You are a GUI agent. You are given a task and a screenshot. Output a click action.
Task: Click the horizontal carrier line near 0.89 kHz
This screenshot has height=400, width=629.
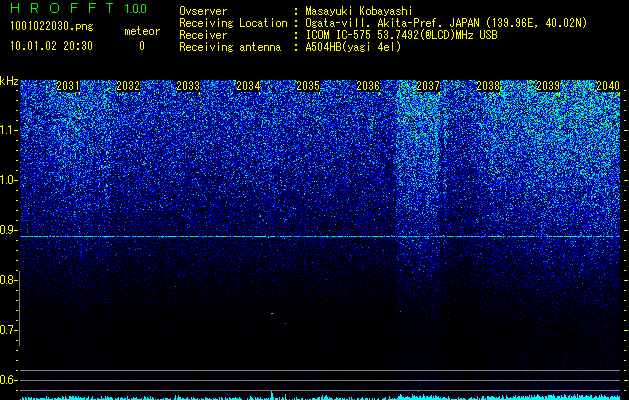pos(320,237)
